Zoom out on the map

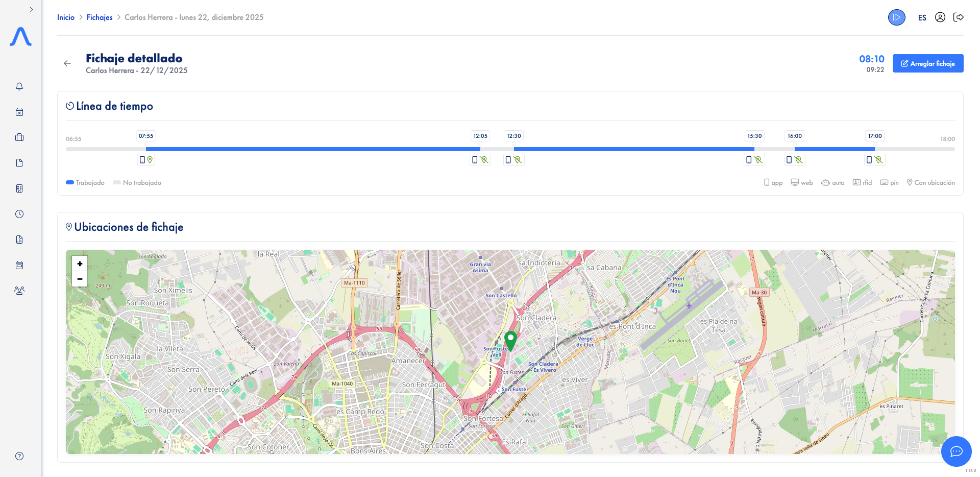tap(80, 279)
